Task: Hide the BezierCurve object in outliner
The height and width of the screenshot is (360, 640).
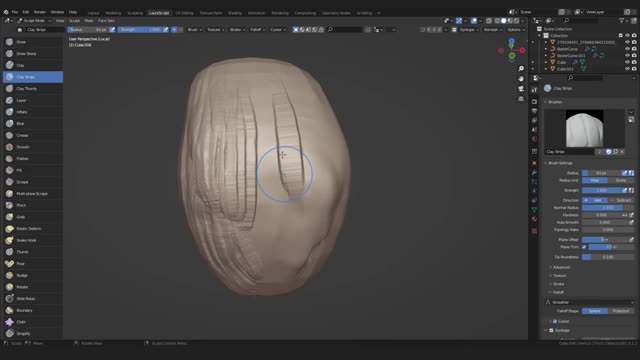Action: [x=627, y=49]
